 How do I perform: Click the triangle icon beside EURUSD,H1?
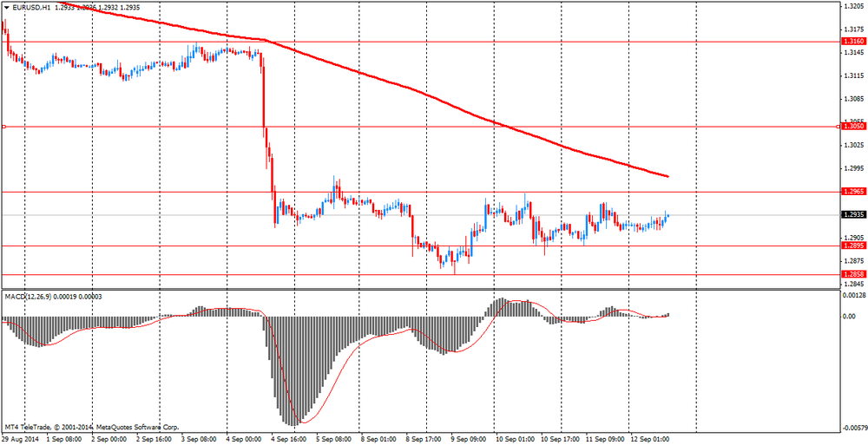coord(6,9)
